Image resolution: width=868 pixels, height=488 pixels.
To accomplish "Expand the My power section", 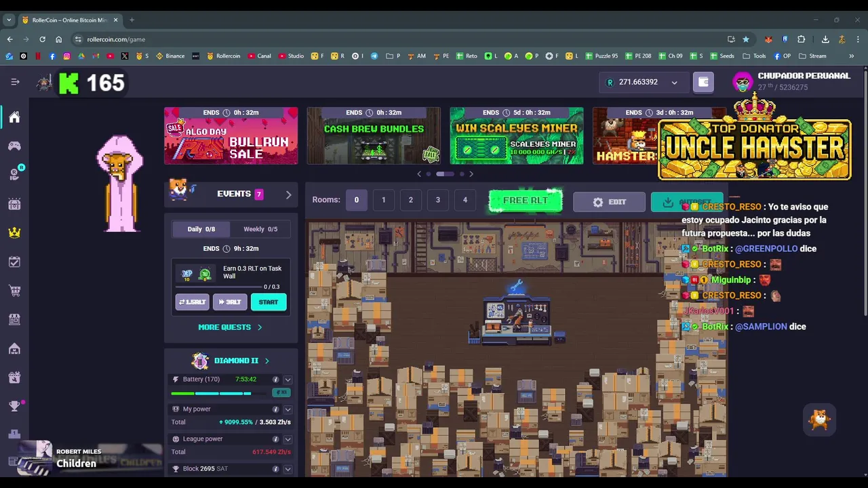I will coord(288,409).
